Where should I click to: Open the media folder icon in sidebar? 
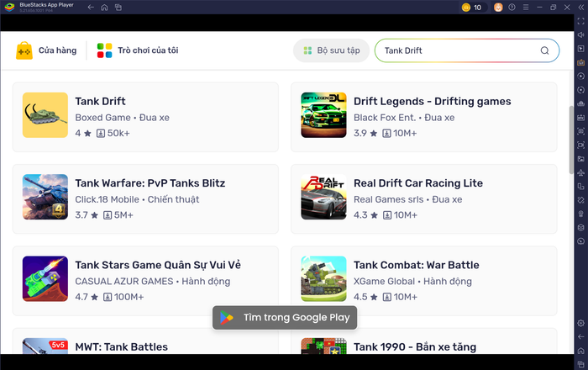581,159
